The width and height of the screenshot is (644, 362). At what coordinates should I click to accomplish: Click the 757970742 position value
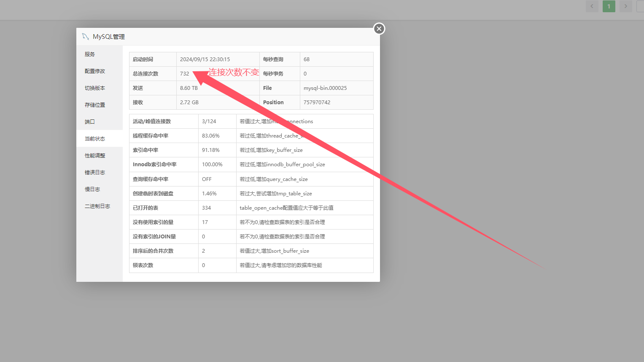click(x=317, y=103)
